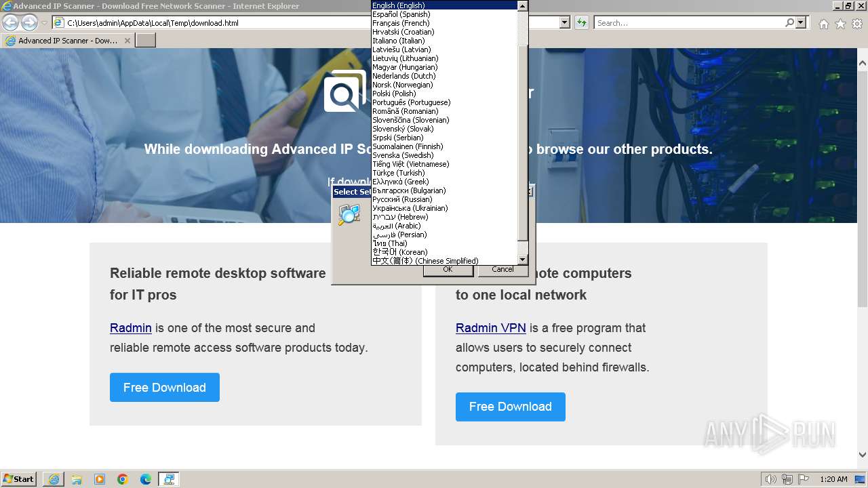Choose Nederlands (Dutch) from the list
868x488 pixels.
pos(444,76)
